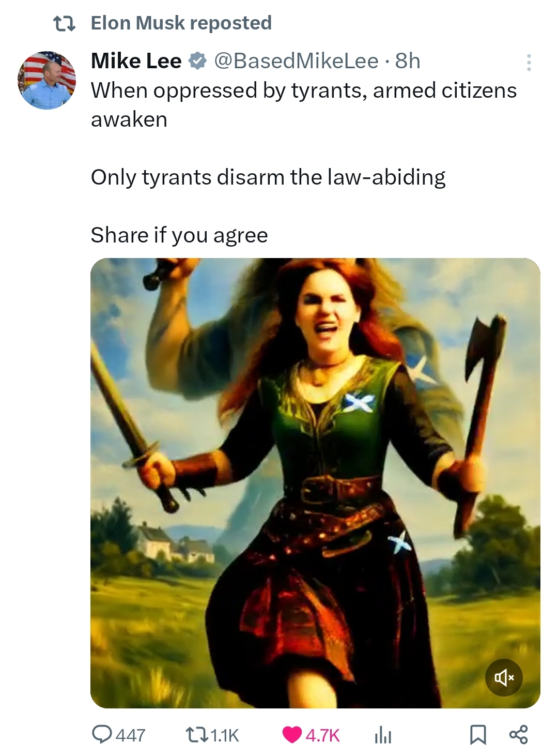Open the 8h timestamp link
The height and width of the screenshot is (756, 558).
(408, 61)
